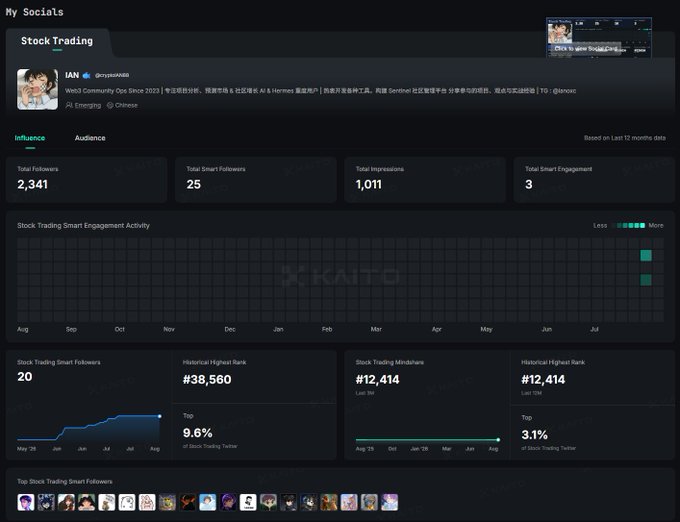This screenshot has width=680, height=522.
Task: Click the bright green heatmap activity cell
Action: tap(646, 255)
